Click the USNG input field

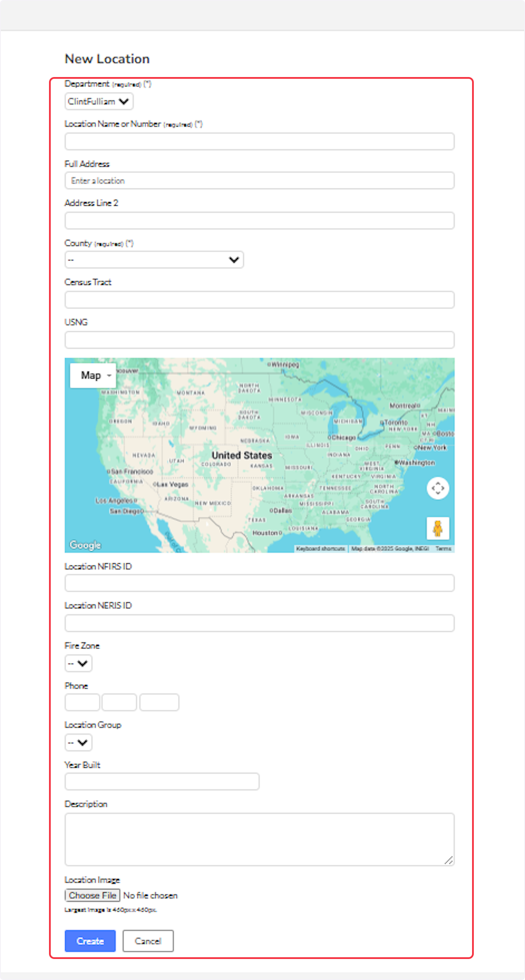coord(259,340)
